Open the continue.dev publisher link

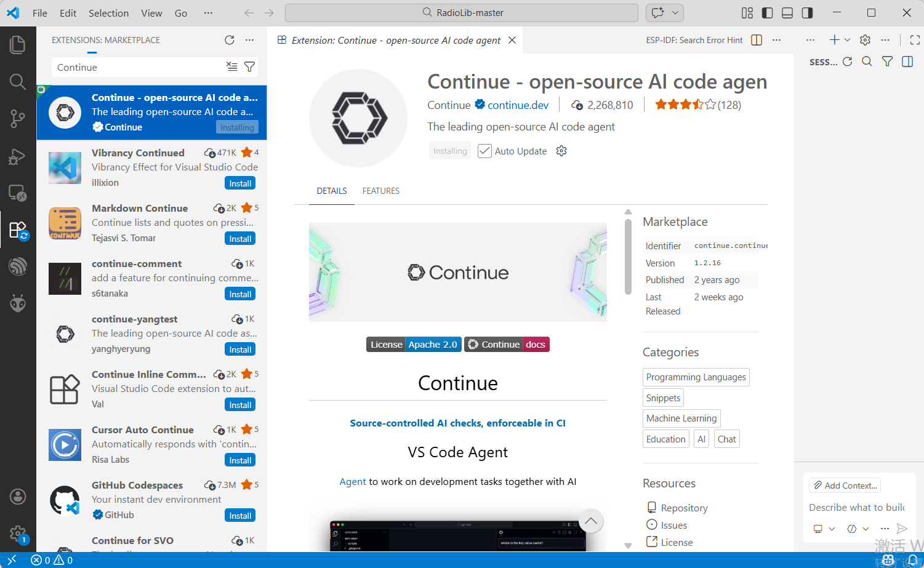(518, 105)
